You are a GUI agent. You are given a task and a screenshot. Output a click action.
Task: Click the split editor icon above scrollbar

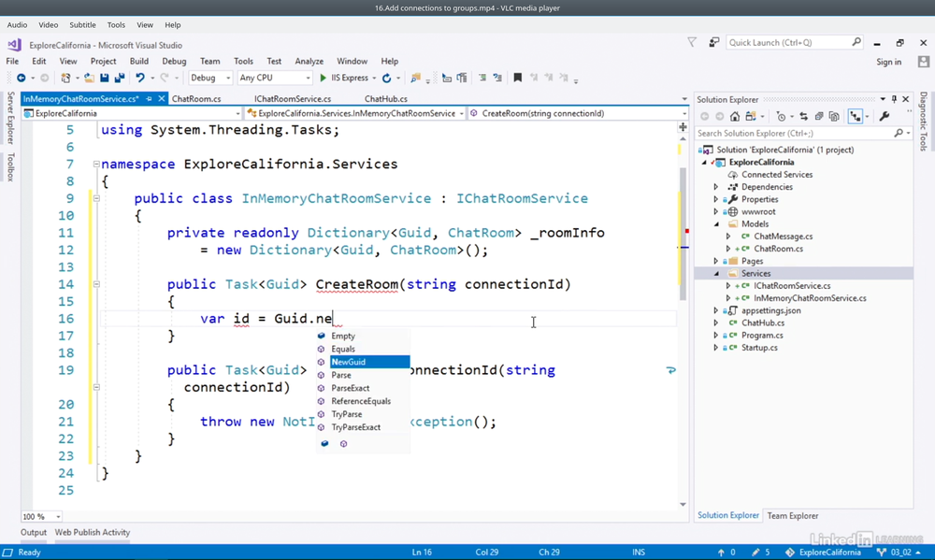click(x=683, y=126)
